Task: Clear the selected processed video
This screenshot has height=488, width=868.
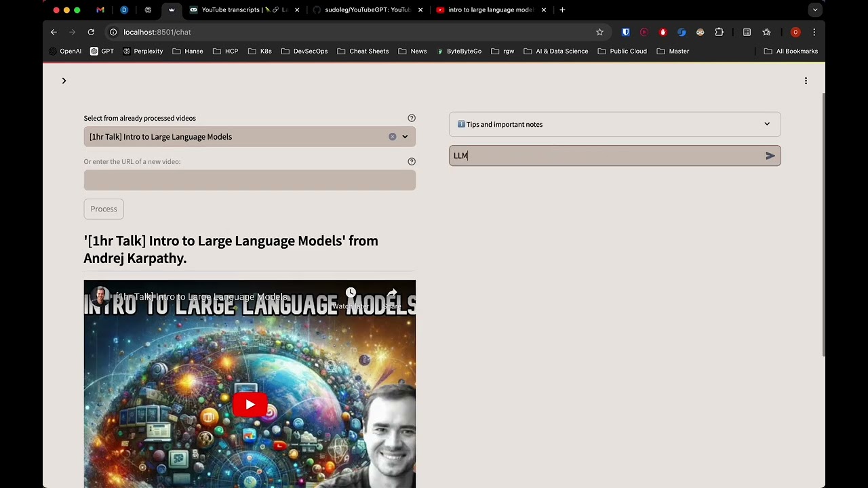Action: pyautogui.click(x=392, y=137)
